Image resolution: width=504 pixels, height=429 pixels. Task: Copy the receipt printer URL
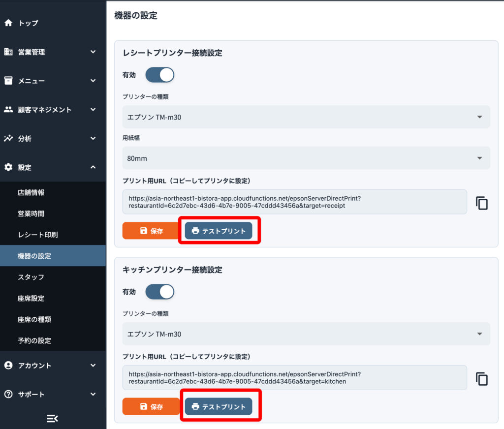(481, 203)
